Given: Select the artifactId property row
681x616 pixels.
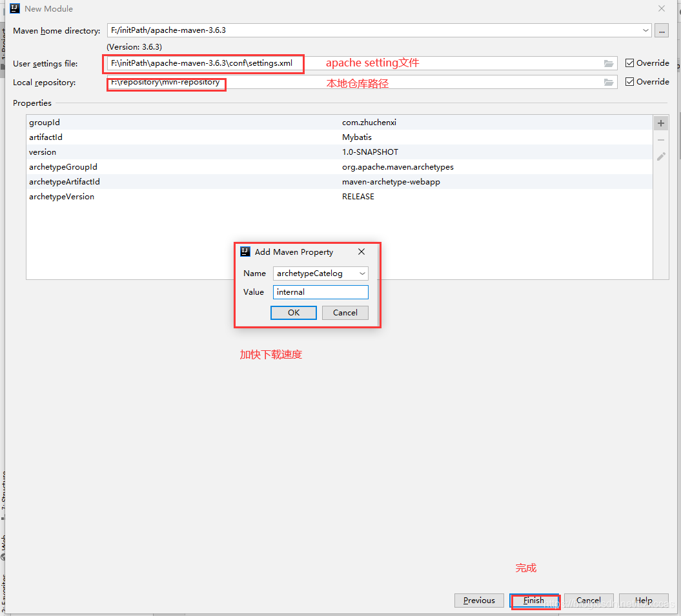Looking at the screenshot, I should (x=339, y=137).
